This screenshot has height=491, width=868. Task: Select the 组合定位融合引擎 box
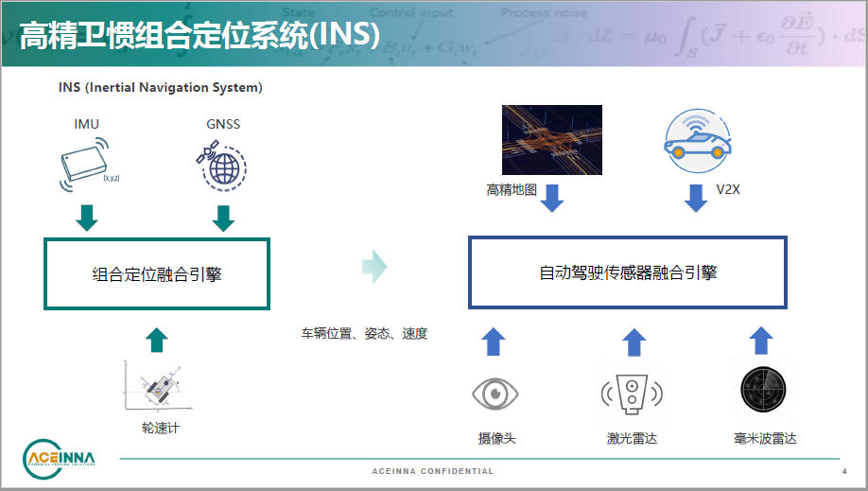[x=157, y=273]
